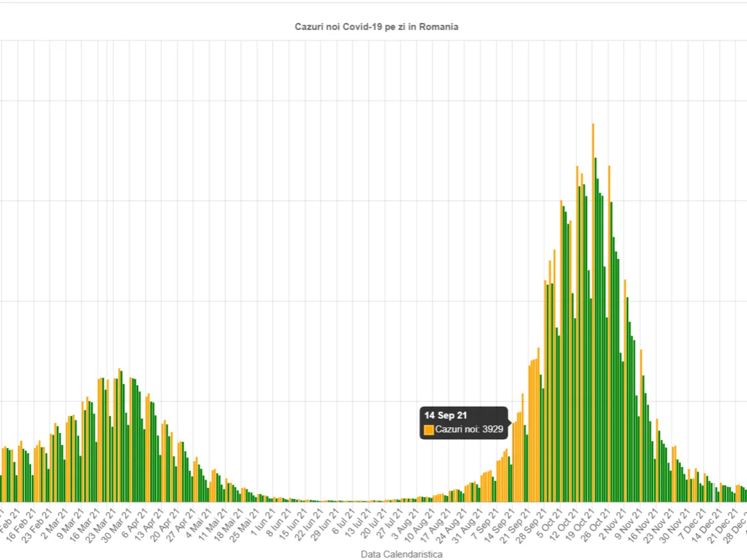
Task: Click the orange swatch in the tooltip
Action: tap(428, 429)
